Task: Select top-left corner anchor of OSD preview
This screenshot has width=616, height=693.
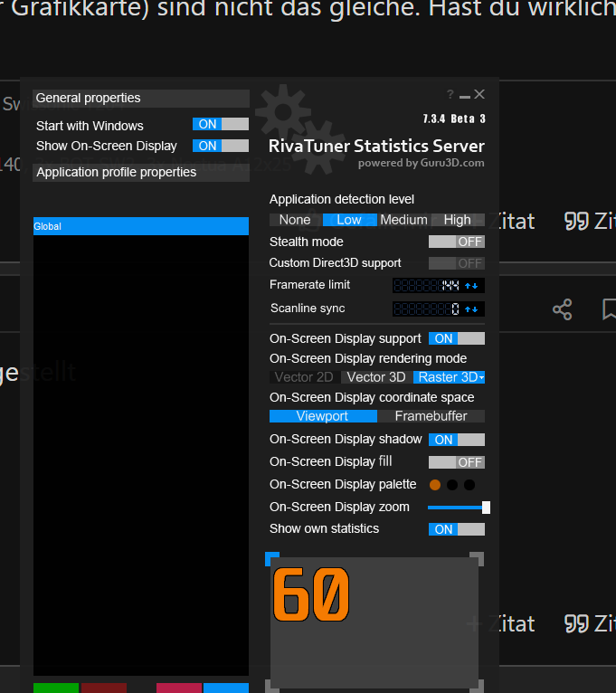Action: (271, 558)
